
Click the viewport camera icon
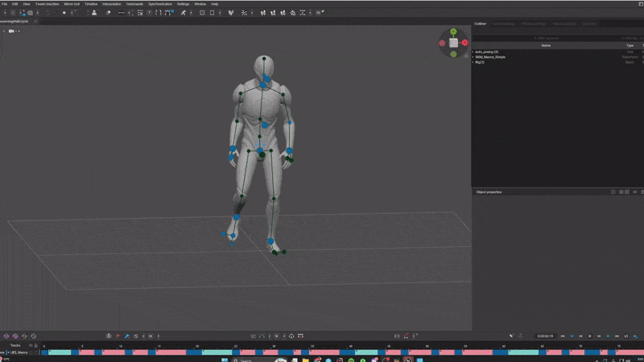pyautogui.click(x=12, y=31)
